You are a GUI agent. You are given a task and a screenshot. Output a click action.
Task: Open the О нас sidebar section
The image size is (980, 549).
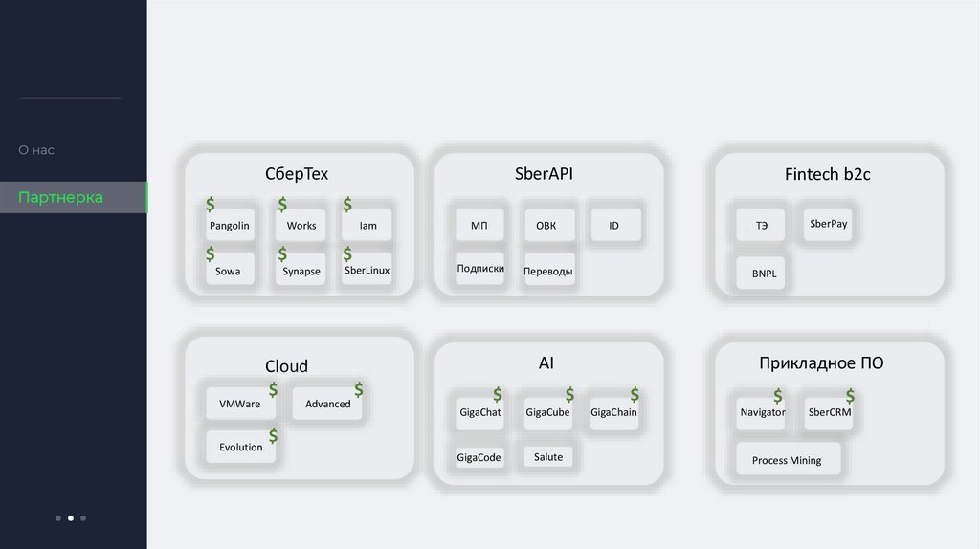(x=36, y=150)
